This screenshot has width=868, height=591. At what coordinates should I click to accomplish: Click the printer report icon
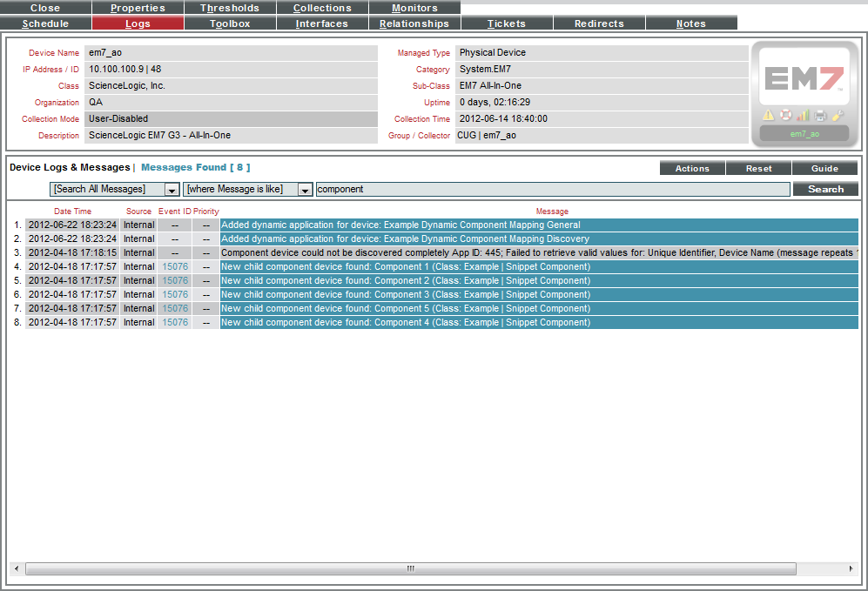coord(819,114)
